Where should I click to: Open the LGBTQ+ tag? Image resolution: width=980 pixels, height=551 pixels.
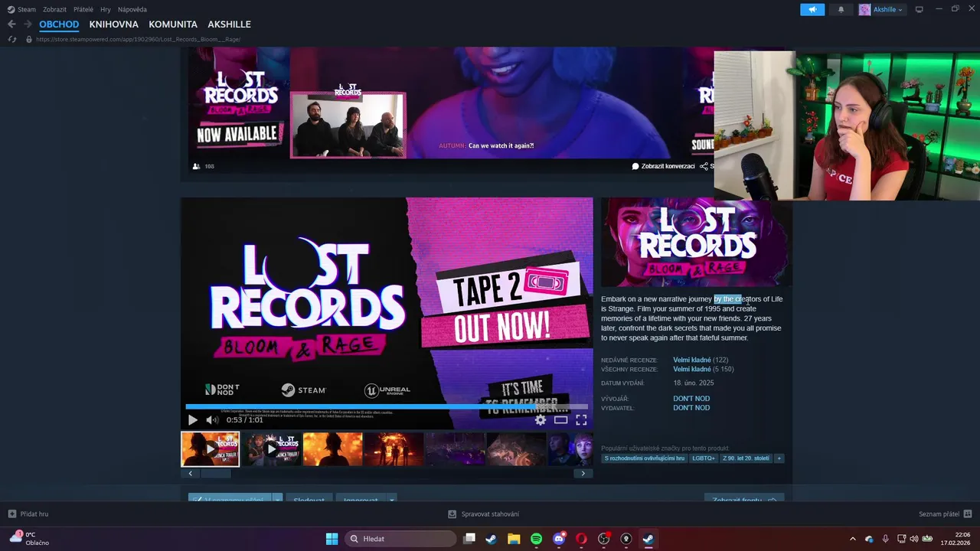click(704, 458)
